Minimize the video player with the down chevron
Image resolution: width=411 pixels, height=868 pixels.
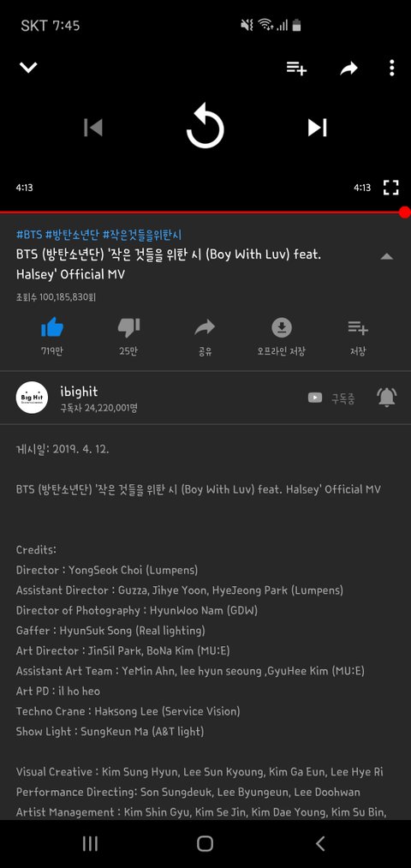point(28,68)
